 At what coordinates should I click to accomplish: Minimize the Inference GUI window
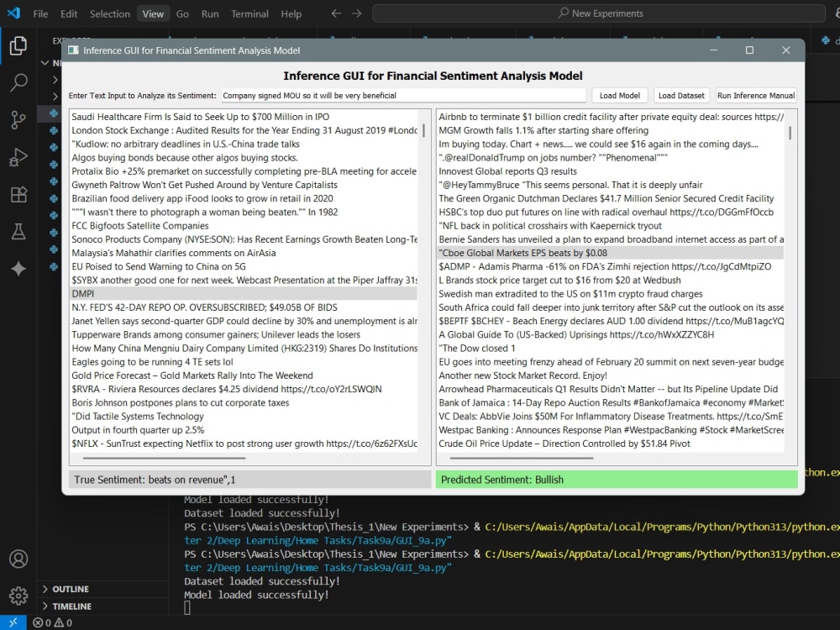[713, 50]
